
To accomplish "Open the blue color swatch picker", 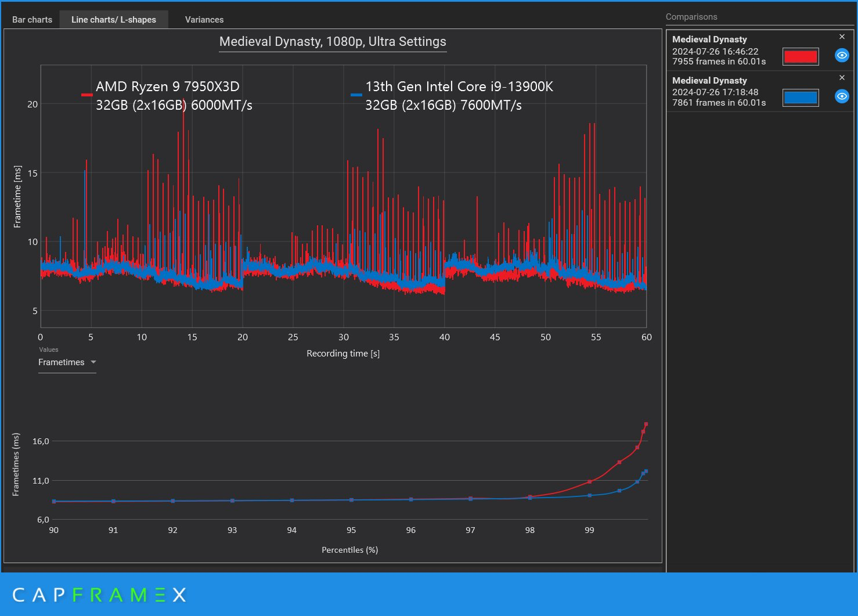I will (801, 98).
